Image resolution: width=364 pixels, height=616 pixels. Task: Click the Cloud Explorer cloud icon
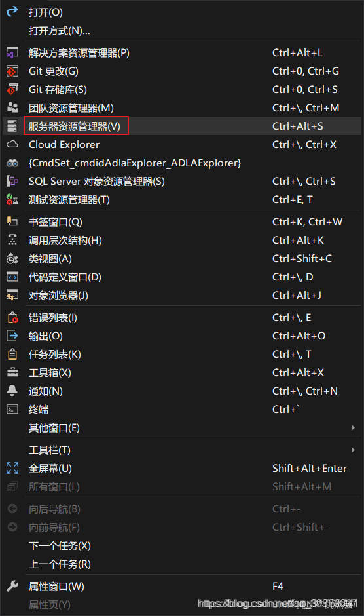click(12, 145)
